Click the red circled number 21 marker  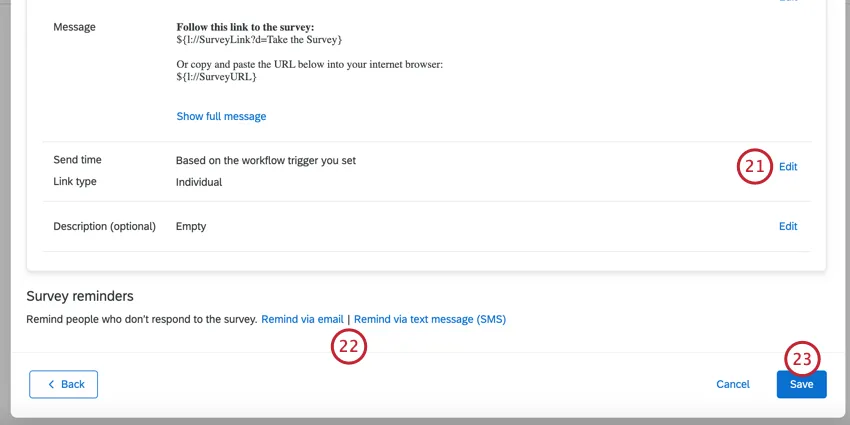(755, 167)
